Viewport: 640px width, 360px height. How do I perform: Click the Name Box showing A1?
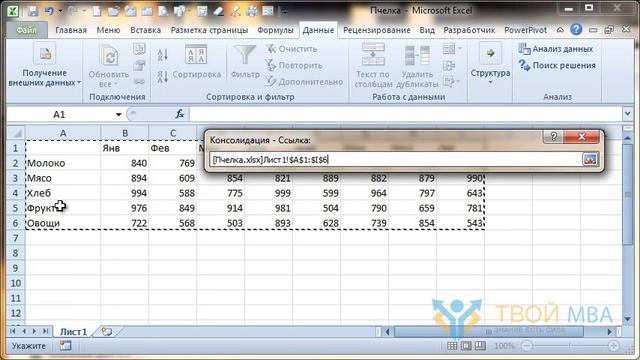(x=60, y=115)
